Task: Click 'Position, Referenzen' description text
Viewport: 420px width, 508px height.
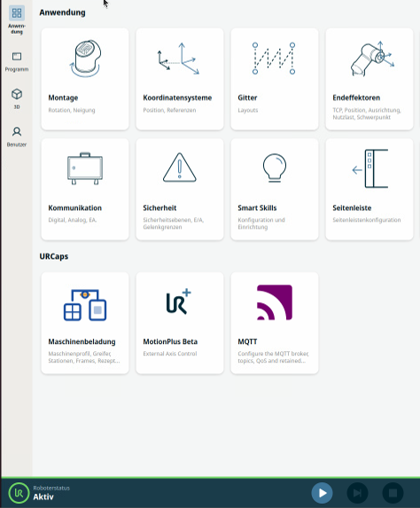Action: [x=169, y=110]
